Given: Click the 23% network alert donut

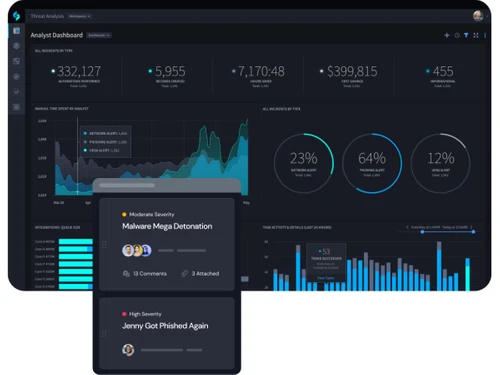Looking at the screenshot, I should coord(304,163).
